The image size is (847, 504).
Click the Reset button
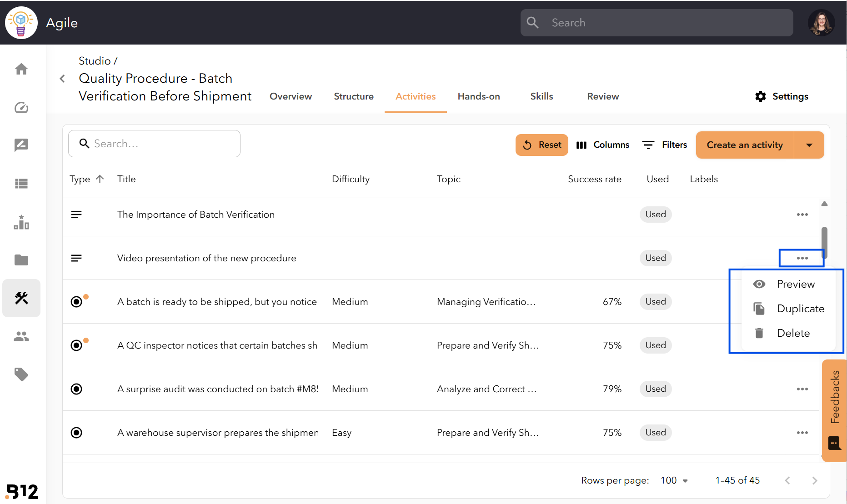pos(541,145)
